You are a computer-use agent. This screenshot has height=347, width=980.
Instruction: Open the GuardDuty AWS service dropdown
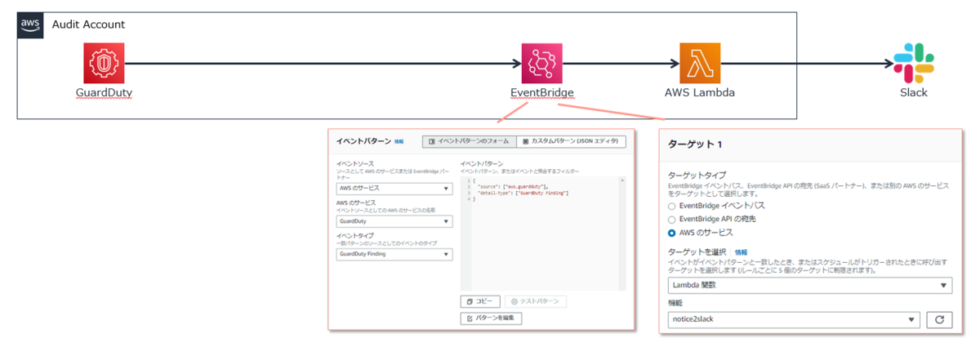click(x=394, y=221)
